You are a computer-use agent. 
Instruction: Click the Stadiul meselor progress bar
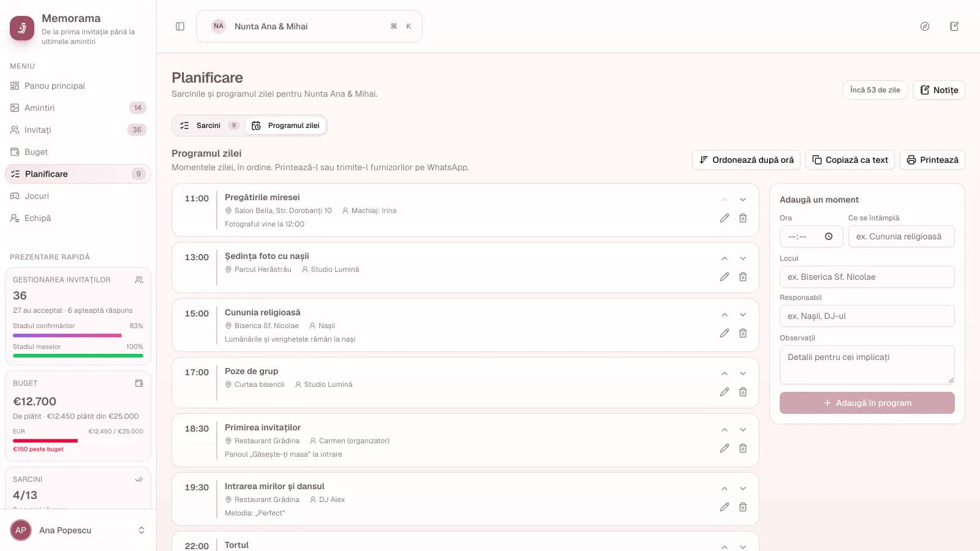coord(78,356)
